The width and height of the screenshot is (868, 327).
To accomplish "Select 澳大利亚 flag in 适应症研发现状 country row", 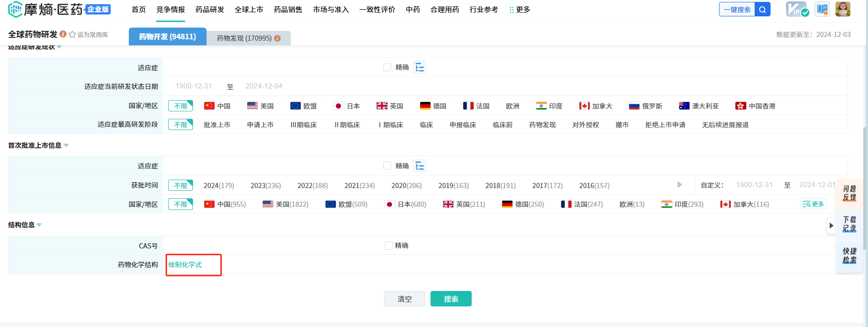I will (684, 106).
